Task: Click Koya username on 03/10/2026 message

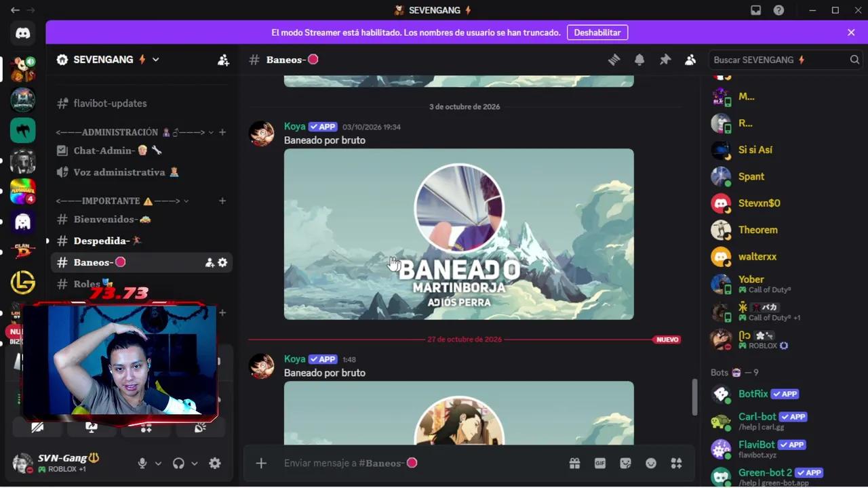Action: point(294,127)
